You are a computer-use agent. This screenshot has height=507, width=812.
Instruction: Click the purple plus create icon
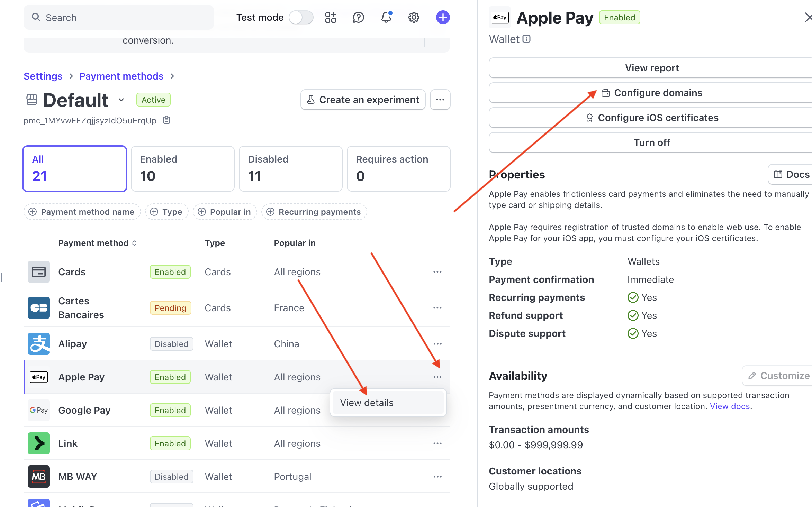coord(443,17)
